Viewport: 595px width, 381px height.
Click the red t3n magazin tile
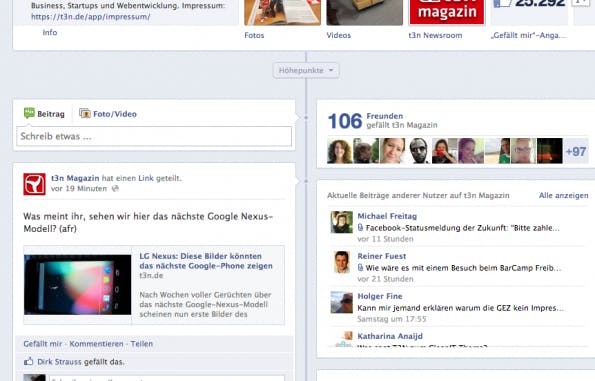[447, 12]
